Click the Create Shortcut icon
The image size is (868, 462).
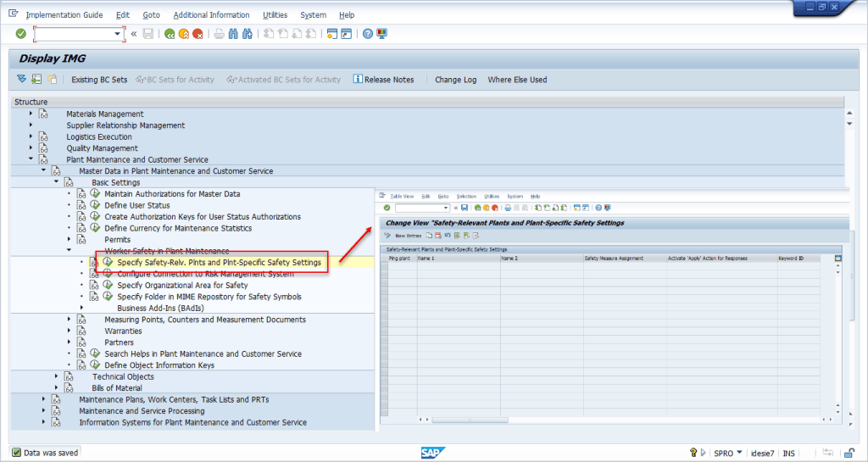tap(347, 34)
